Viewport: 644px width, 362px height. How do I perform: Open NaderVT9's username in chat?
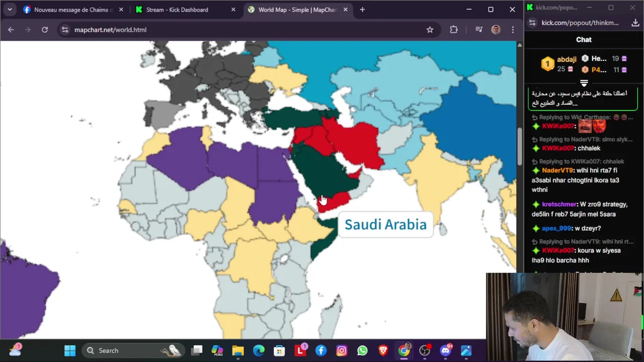(x=557, y=170)
